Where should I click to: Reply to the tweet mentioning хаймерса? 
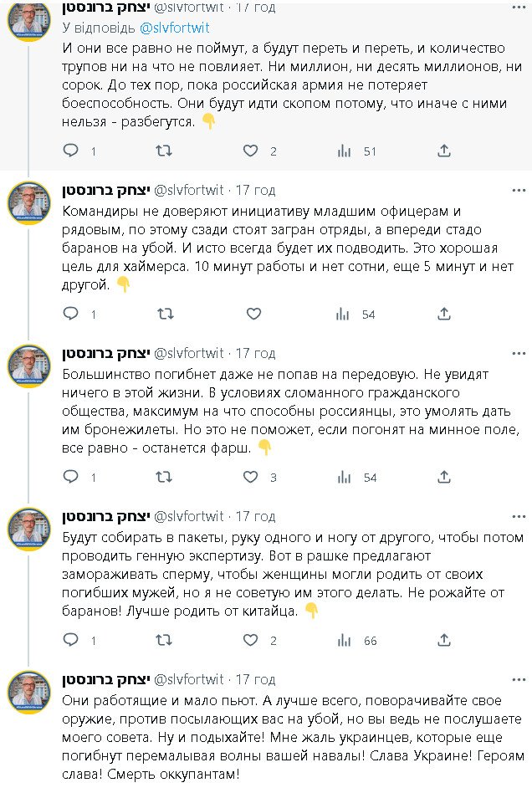71,315
